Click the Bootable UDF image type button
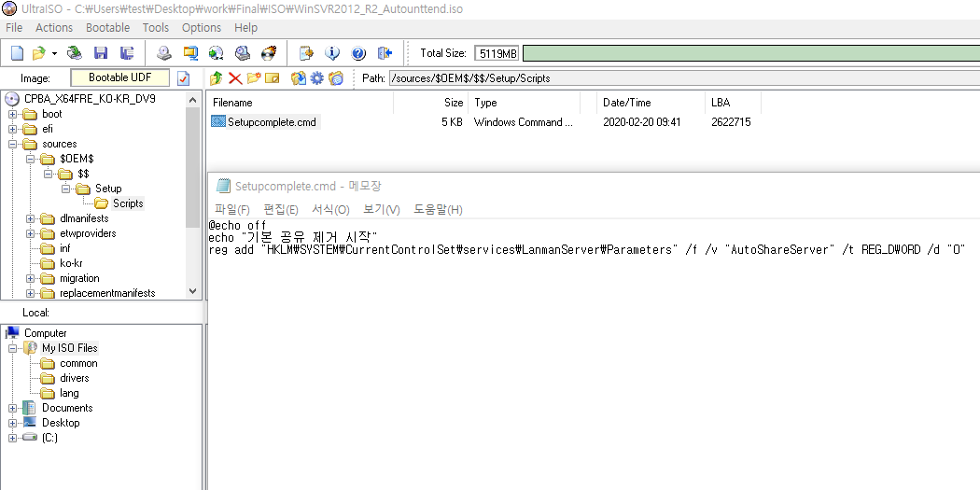The height and width of the screenshot is (490, 980). pos(120,78)
